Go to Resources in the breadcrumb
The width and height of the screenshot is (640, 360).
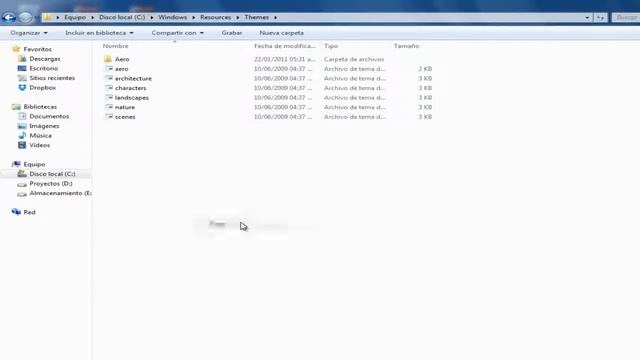pos(216,17)
